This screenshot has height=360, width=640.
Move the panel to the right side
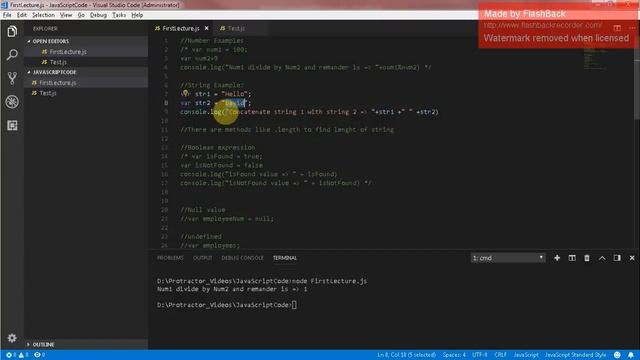point(617,258)
